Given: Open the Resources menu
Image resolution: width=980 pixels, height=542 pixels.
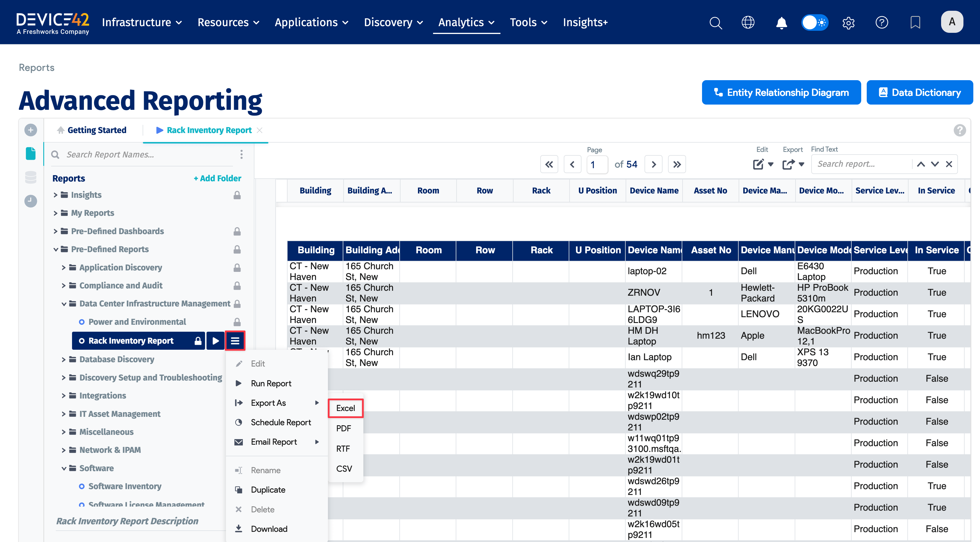Looking at the screenshot, I should (229, 22).
